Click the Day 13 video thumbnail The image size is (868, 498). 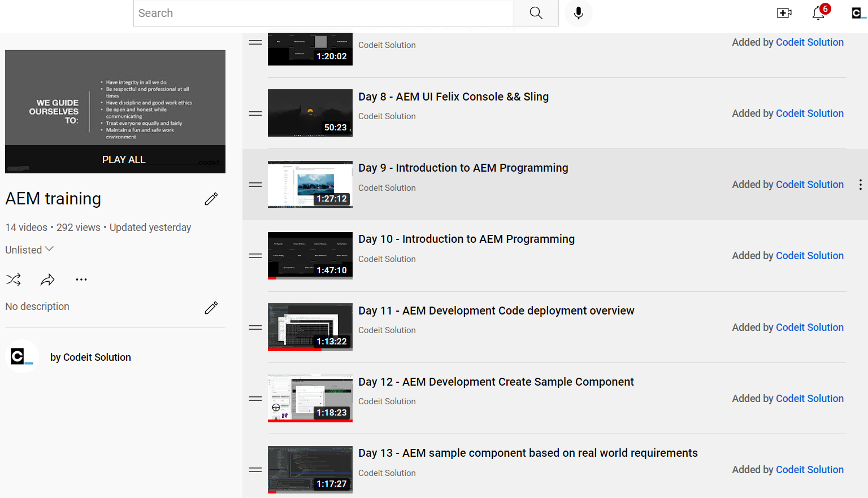click(x=310, y=470)
